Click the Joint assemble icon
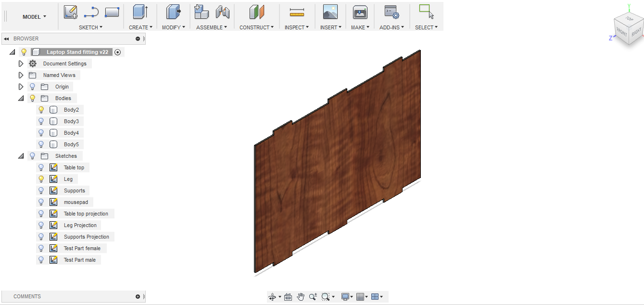644x305 pixels. (x=222, y=12)
